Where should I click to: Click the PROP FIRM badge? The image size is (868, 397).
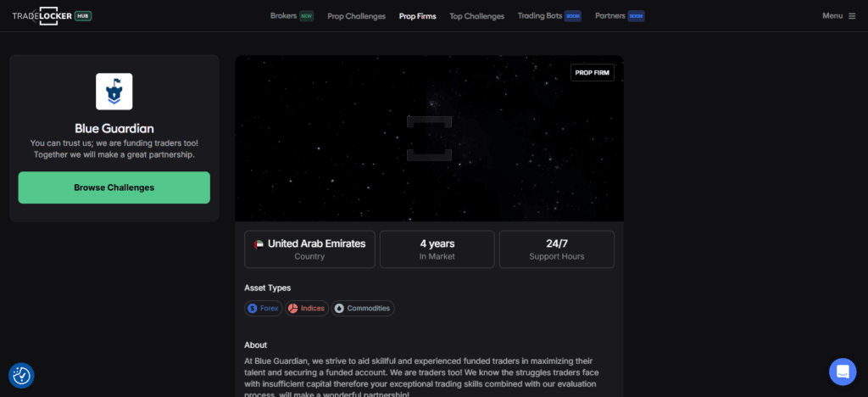[x=592, y=73]
